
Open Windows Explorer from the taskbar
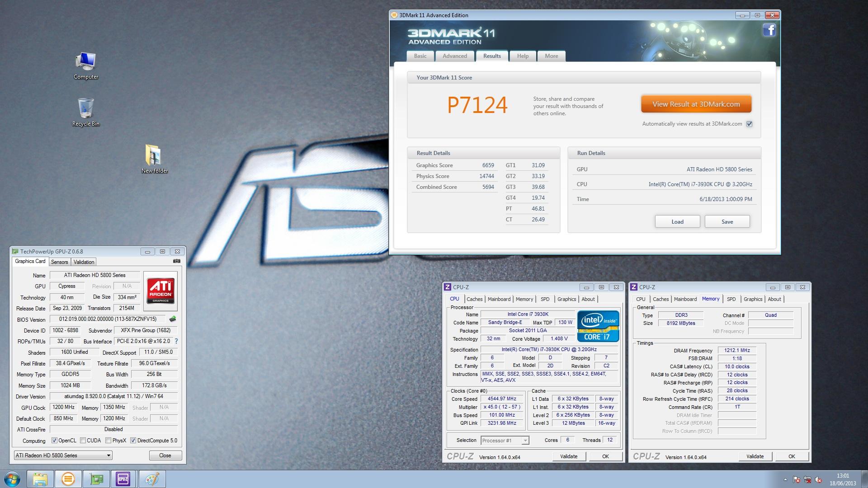coord(40,479)
